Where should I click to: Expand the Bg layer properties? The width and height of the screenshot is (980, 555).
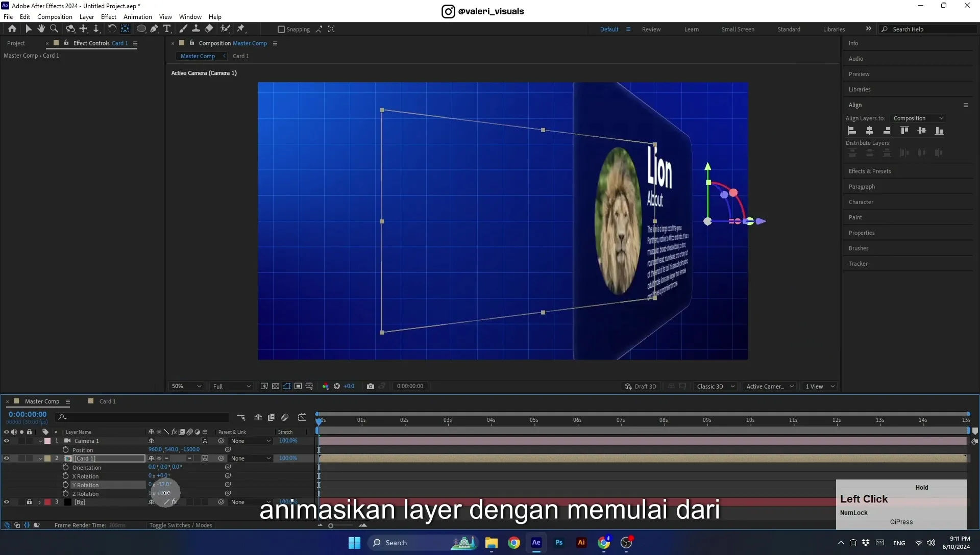click(39, 502)
